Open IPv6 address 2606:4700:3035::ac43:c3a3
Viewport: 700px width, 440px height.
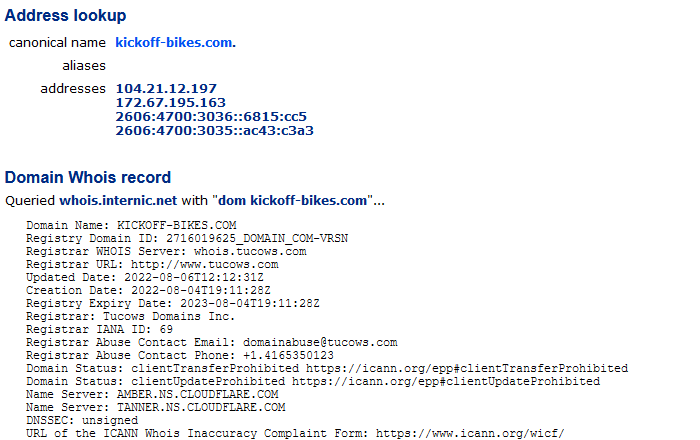tap(215, 130)
